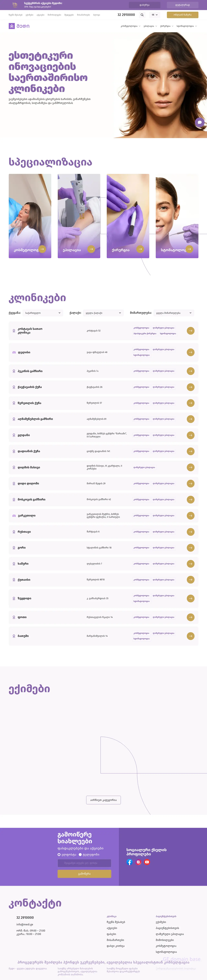Click the subscription email input field
The height and width of the screenshot is (980, 207).
click(84, 863)
